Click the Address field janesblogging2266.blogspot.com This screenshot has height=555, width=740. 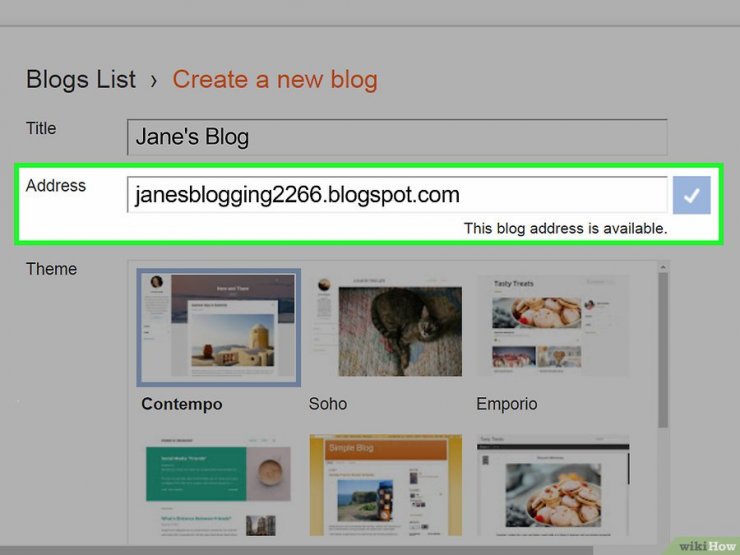pyautogui.click(x=397, y=194)
